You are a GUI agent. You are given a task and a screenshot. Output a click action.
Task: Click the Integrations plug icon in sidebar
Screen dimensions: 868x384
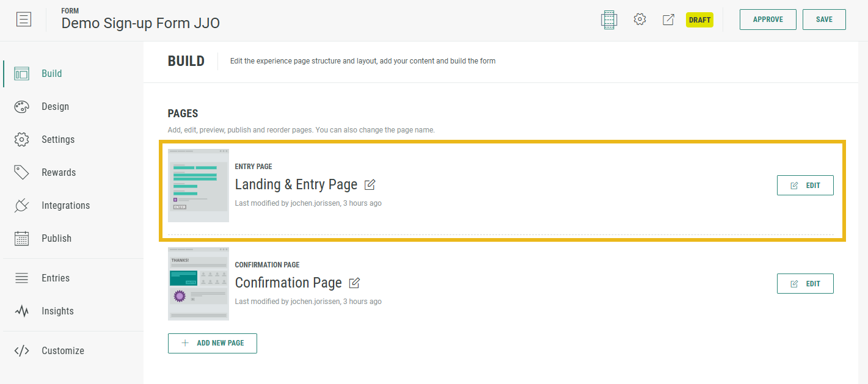(21, 206)
